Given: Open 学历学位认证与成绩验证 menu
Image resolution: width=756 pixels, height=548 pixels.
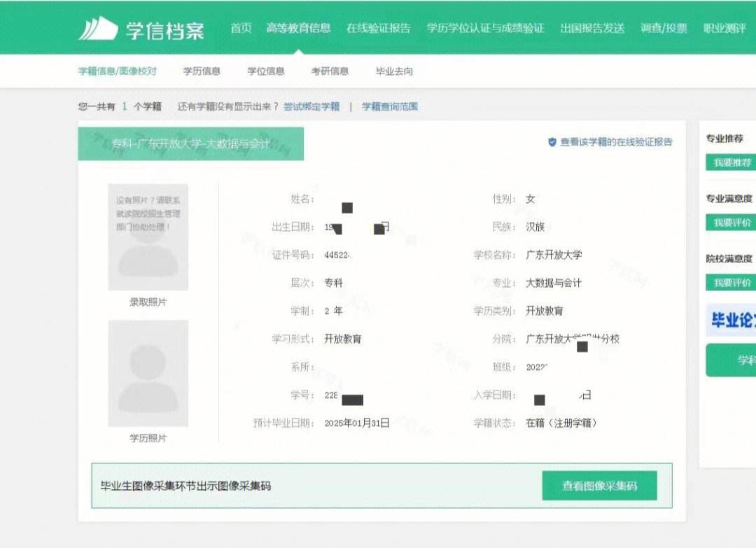Looking at the screenshot, I should (485, 28).
